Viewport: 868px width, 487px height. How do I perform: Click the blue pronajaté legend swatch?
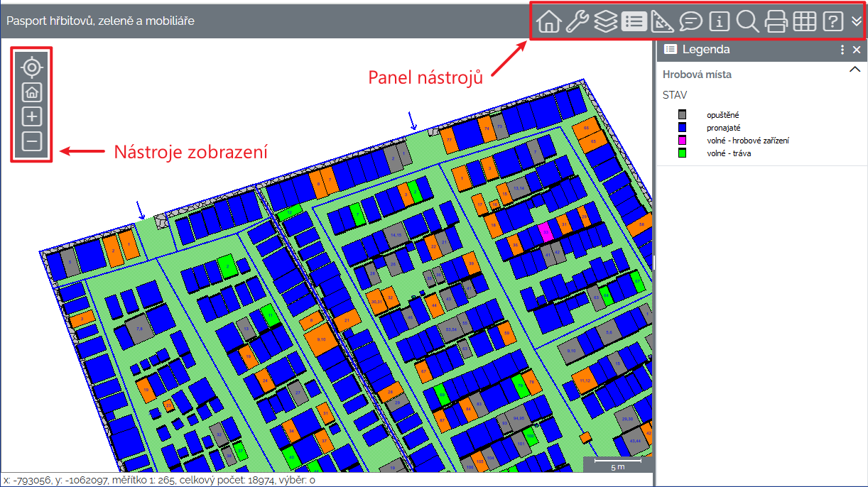point(683,128)
